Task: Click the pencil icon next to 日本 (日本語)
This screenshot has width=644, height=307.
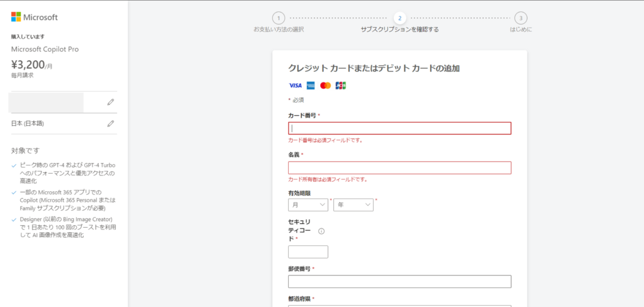Action: coord(111,123)
